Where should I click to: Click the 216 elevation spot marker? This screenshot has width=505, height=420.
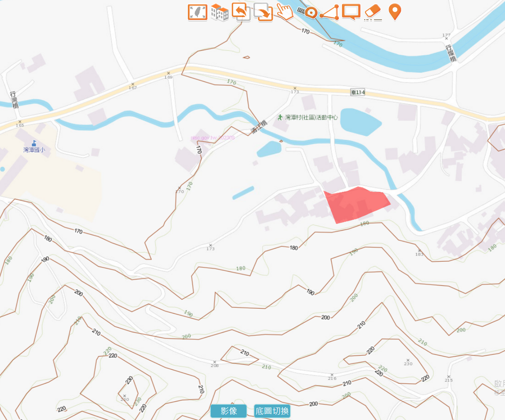click(332, 377)
